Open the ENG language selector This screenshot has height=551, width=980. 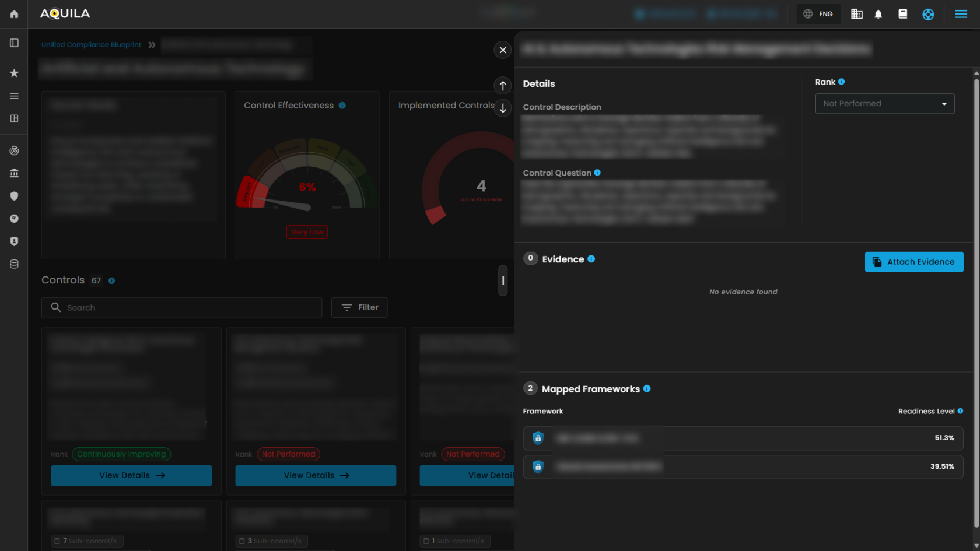pos(818,14)
